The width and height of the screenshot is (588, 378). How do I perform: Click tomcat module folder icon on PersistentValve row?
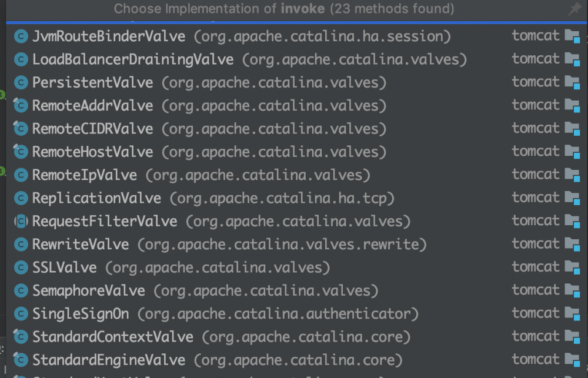[x=572, y=82]
